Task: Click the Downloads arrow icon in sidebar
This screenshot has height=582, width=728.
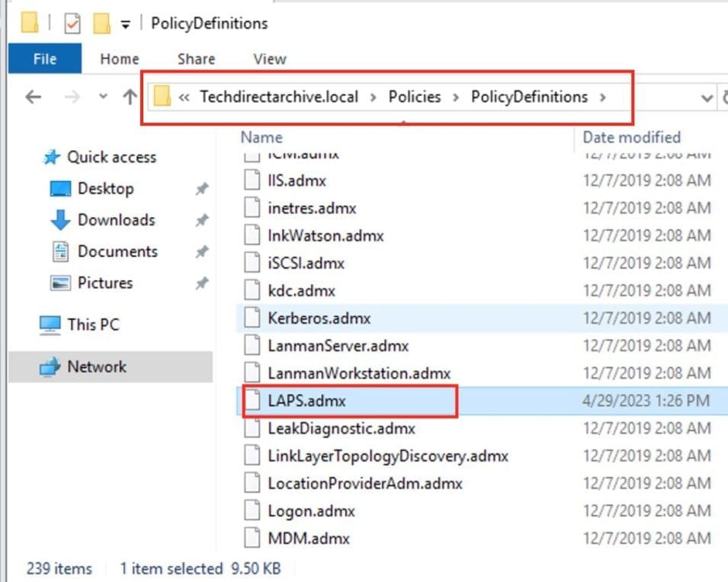Action: click(60, 220)
